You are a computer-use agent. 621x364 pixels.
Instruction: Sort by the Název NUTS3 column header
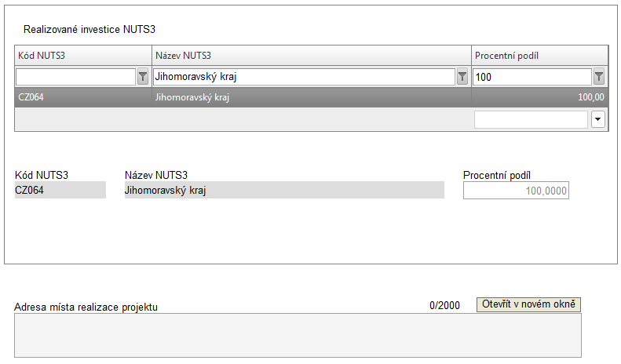tap(312, 56)
